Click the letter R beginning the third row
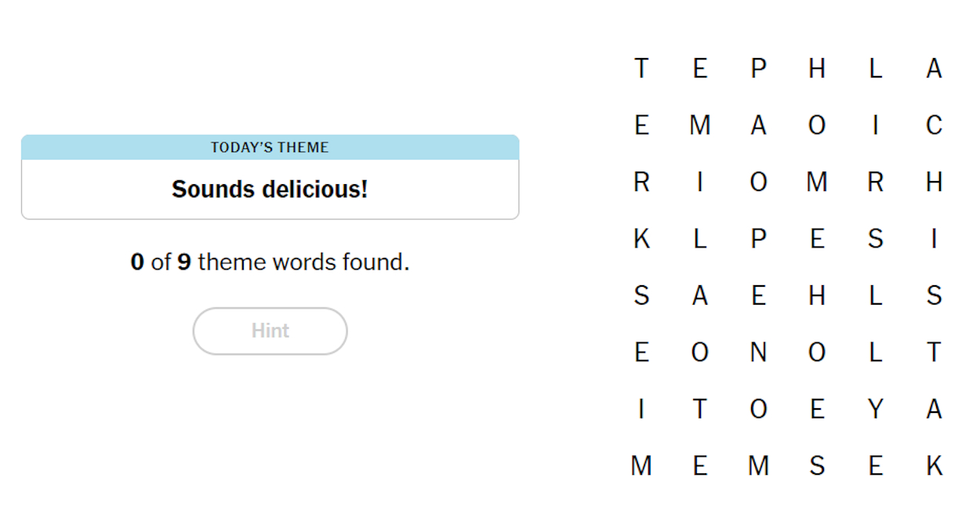The width and height of the screenshot is (980, 532). point(641,182)
